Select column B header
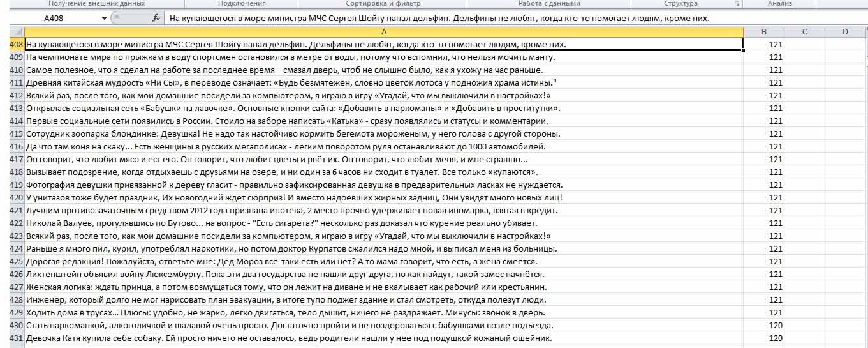Image resolution: width=868 pixels, height=348 pixels. click(x=763, y=32)
